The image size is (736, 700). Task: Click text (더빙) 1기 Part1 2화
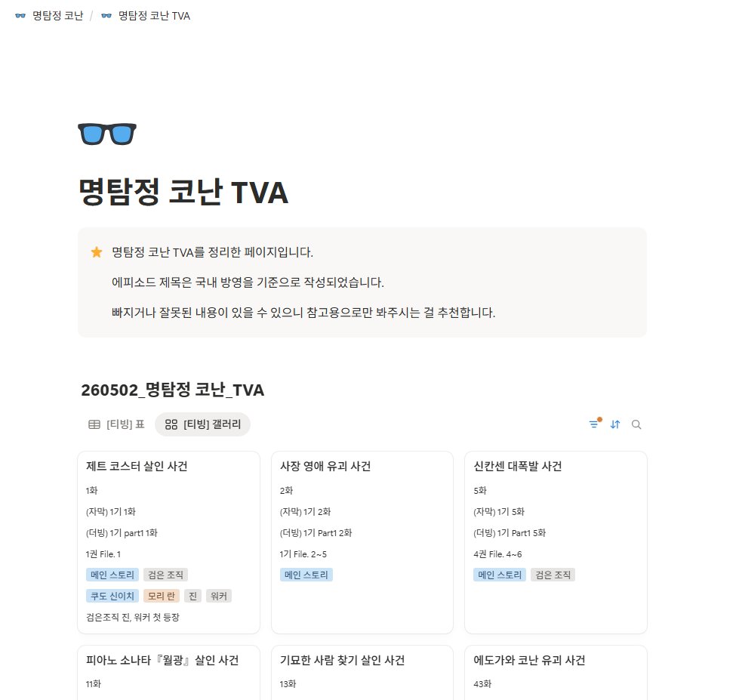tap(316, 532)
